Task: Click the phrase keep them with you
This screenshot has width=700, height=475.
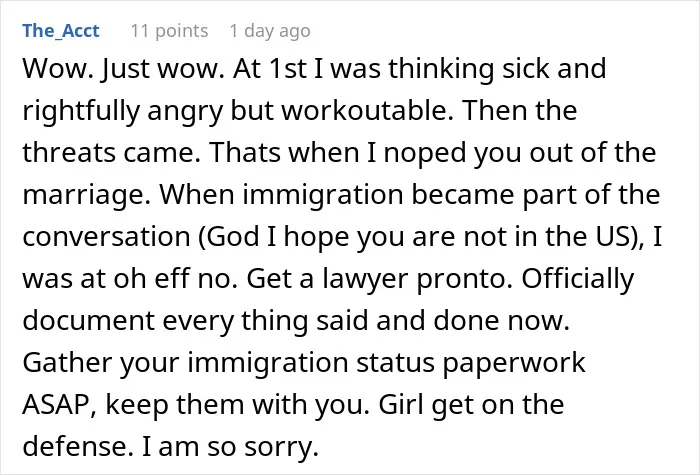Action: tap(238, 404)
